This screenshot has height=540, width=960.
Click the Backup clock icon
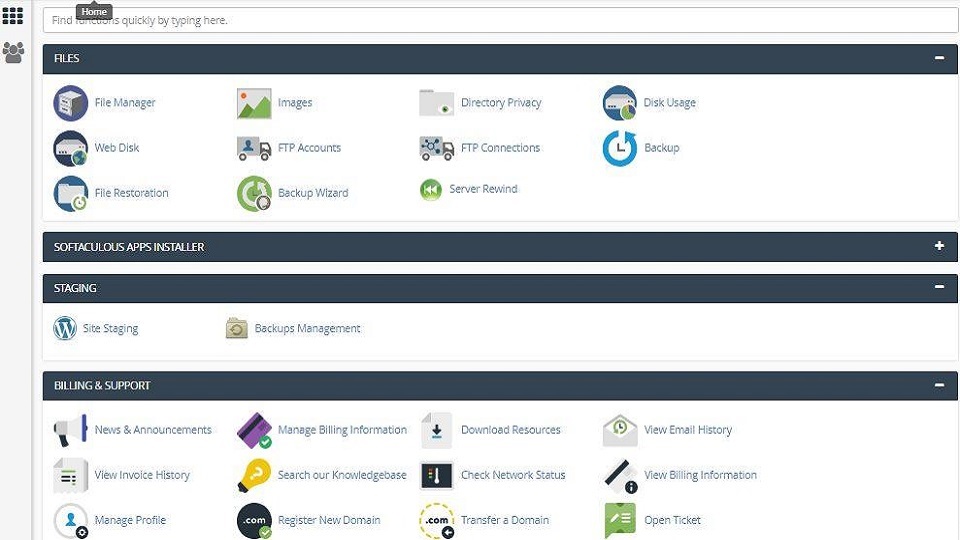click(x=620, y=148)
